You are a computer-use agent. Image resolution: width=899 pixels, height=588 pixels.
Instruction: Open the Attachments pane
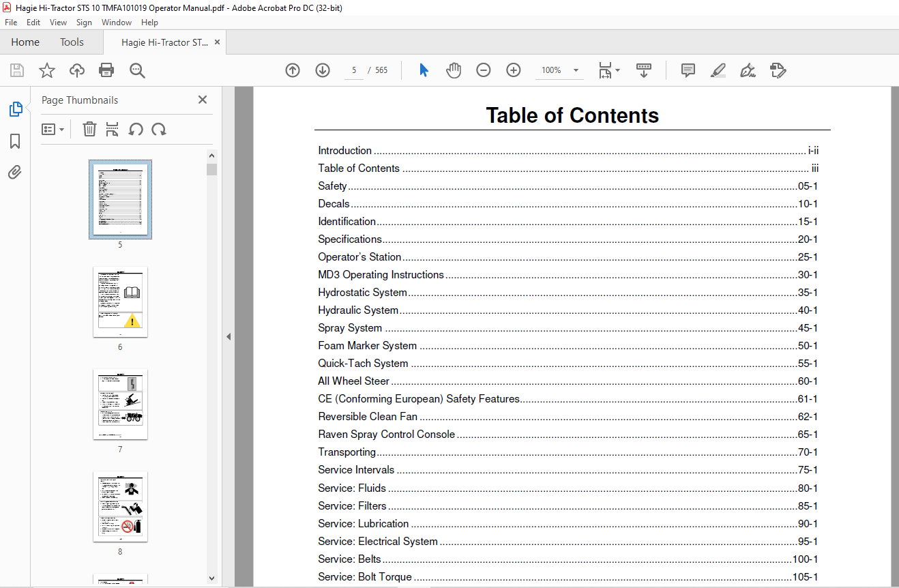(x=15, y=173)
